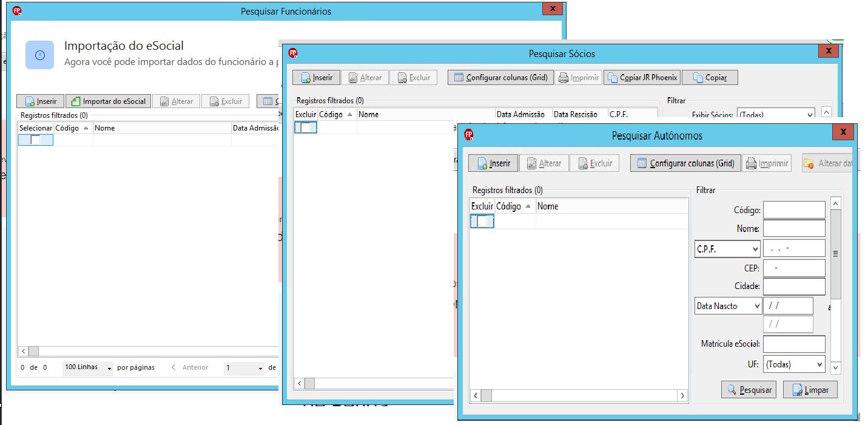Click the Código filter input field
868x425 pixels.
click(794, 210)
